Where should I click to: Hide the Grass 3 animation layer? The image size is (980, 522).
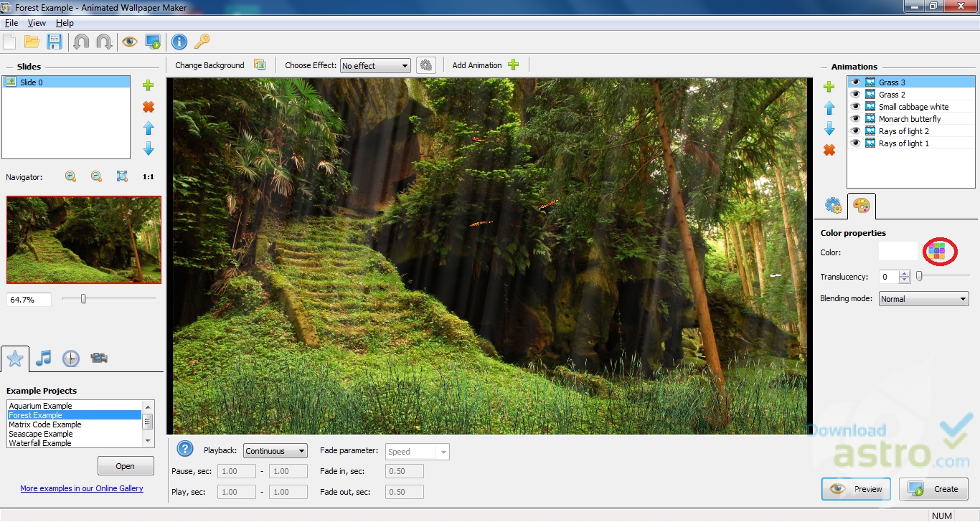[x=855, y=82]
